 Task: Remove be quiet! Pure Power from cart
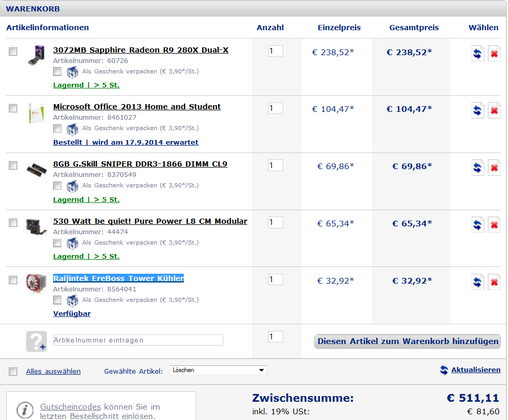point(494,225)
